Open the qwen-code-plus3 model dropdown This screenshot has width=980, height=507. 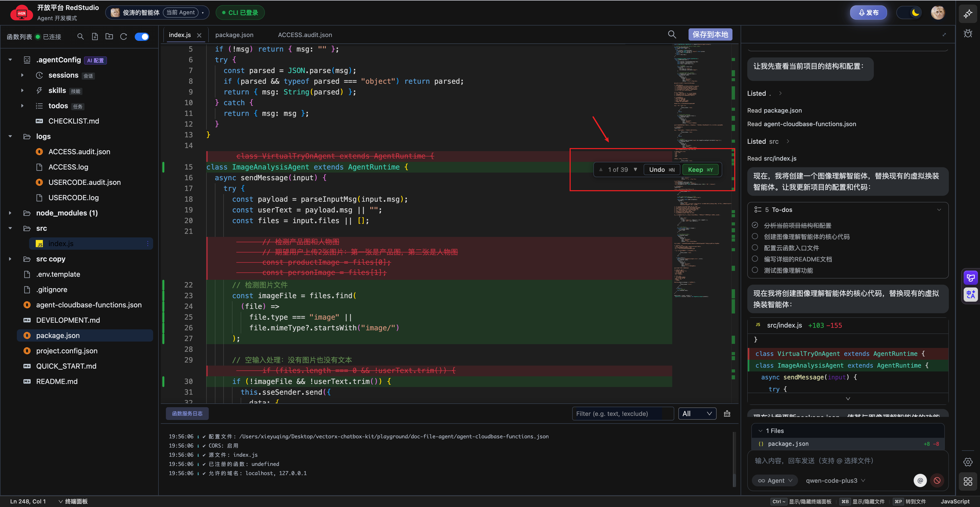pos(836,481)
